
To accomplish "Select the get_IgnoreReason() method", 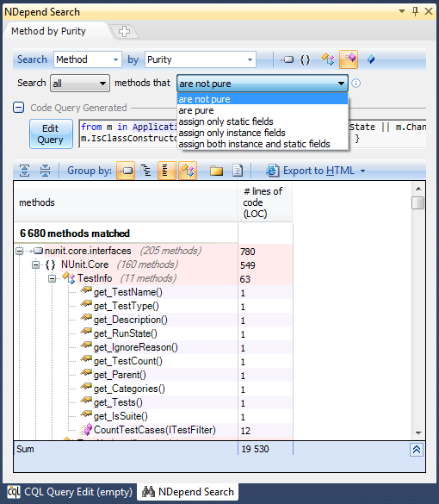I will 135,347.
